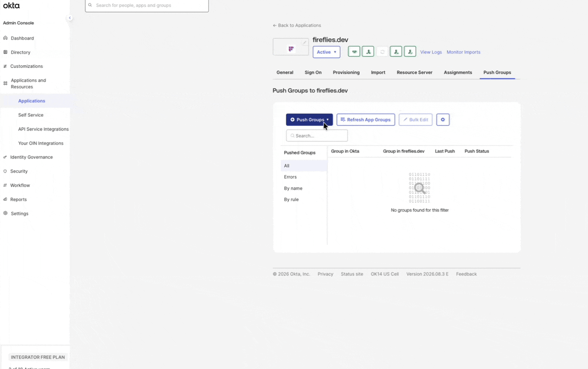The height and width of the screenshot is (369, 588).
Task: Click the Identity Governance key icon
Action: 5,157
